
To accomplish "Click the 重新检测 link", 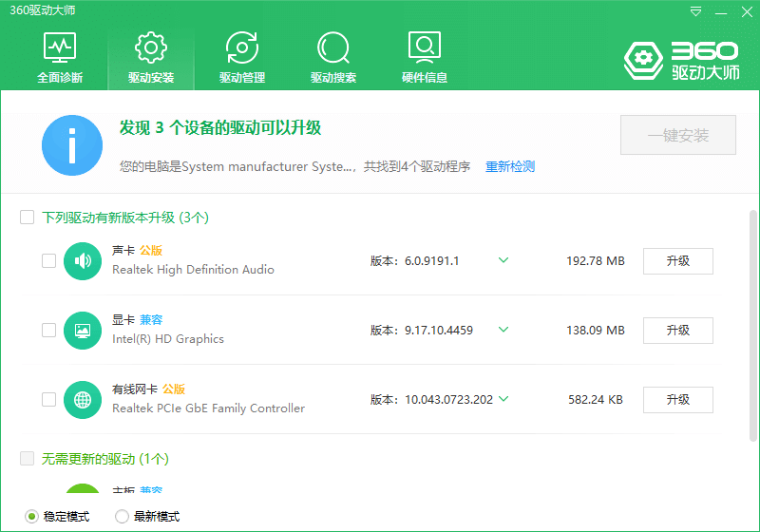I will [510, 166].
